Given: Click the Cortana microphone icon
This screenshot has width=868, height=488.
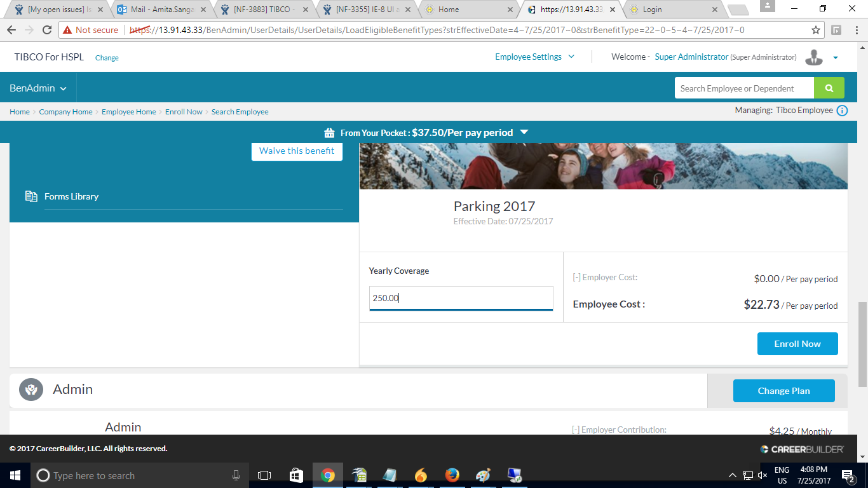Looking at the screenshot, I should pos(236,475).
